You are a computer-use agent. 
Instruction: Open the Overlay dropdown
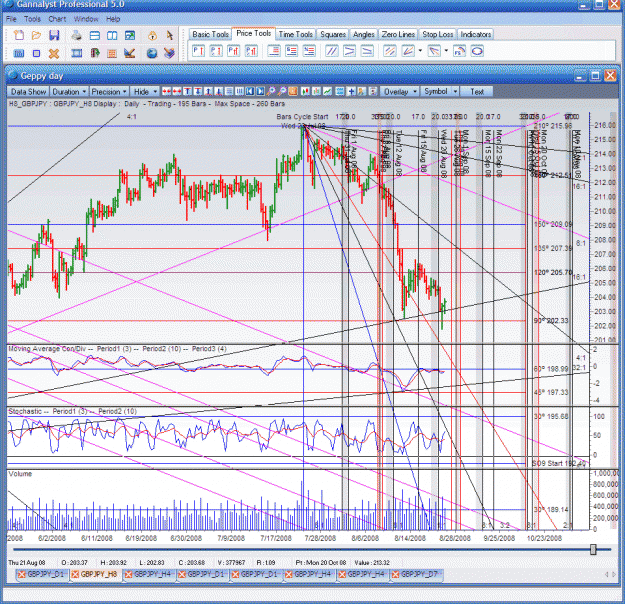399,92
